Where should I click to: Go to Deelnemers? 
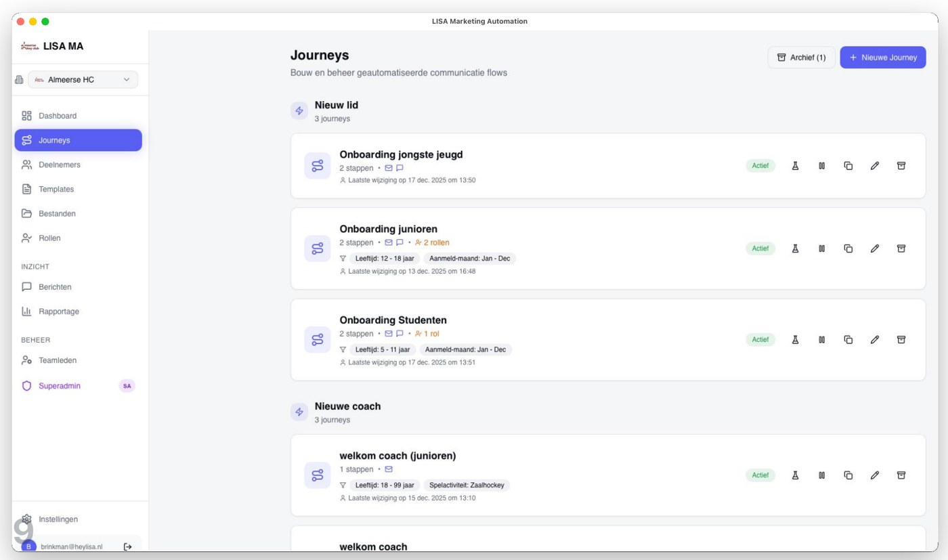78,165
